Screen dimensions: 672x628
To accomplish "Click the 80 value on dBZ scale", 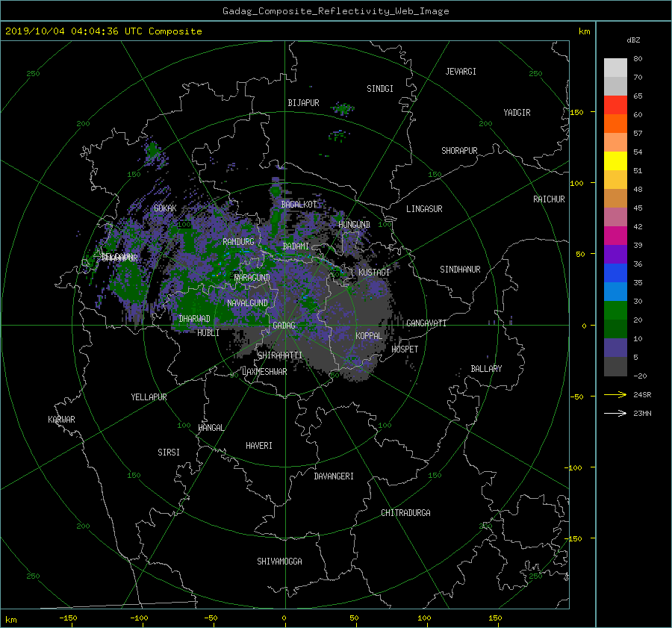I will point(638,59).
